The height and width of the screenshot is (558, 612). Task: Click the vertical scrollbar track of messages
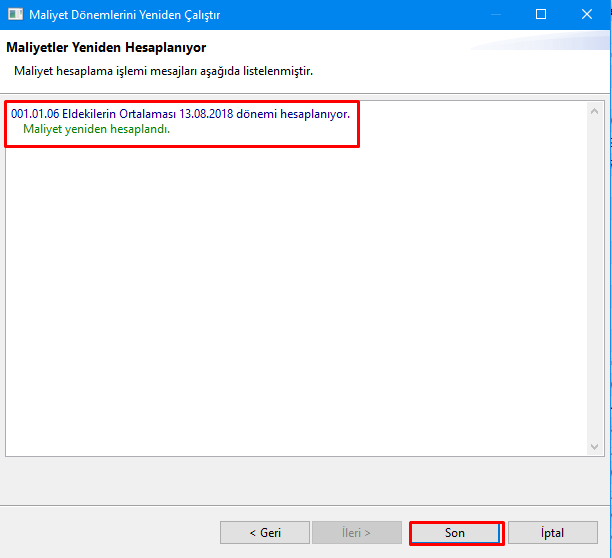point(595,280)
